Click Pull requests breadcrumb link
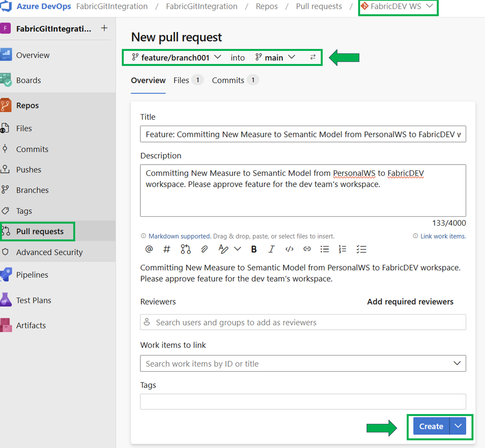The height and width of the screenshot is (448, 485). 319,6
